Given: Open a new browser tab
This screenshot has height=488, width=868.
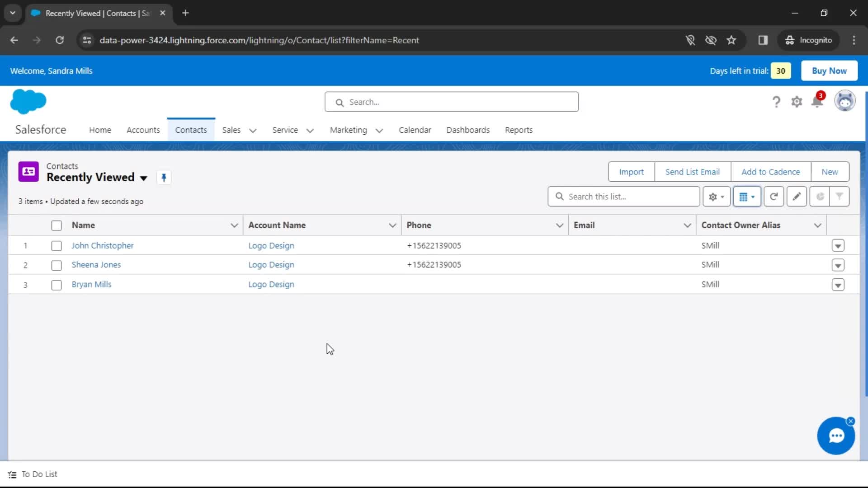Looking at the screenshot, I should point(185,13).
